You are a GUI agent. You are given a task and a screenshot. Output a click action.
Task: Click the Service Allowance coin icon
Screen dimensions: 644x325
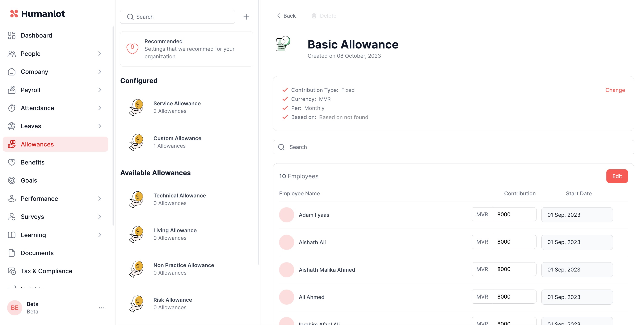pos(136,107)
